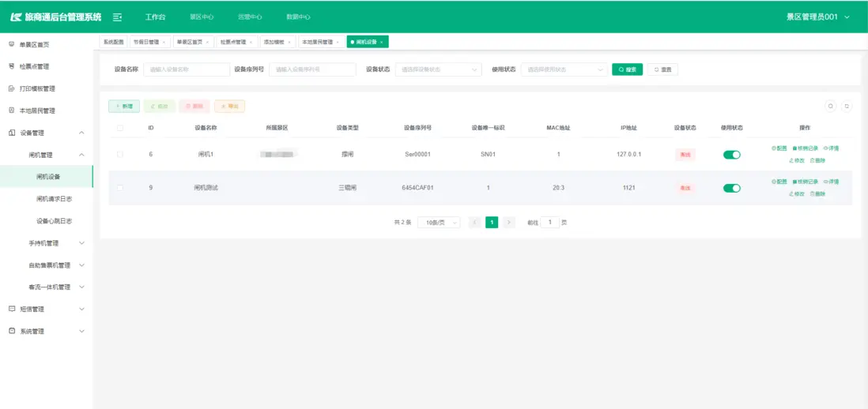The width and height of the screenshot is (868, 409).
Task: Check the select-all checkbox in table header
Action: (120, 128)
